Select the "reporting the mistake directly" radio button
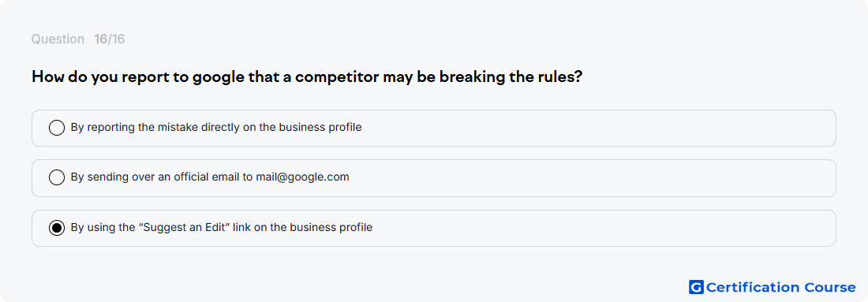The height and width of the screenshot is (302, 868). point(57,128)
